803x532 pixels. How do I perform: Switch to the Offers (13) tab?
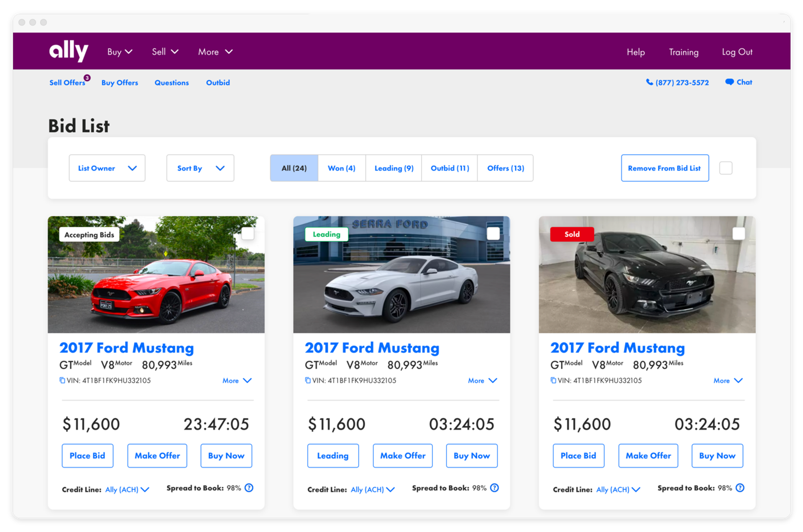[x=506, y=168]
